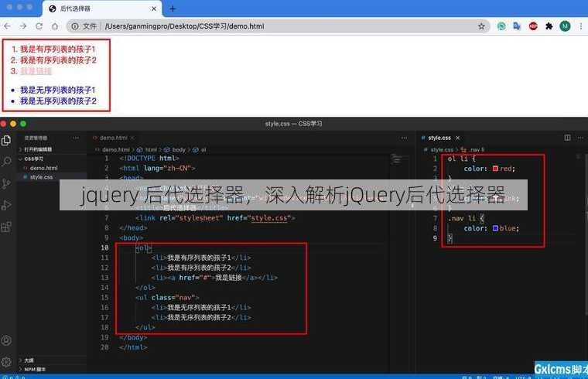This screenshot has height=379, width=588.
Task: Open the Run and Debug view
Action: (6, 205)
